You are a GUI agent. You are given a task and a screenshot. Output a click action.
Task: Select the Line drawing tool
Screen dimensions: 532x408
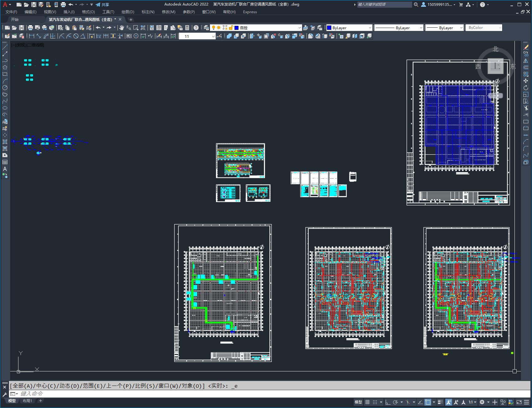pyautogui.click(x=5, y=47)
